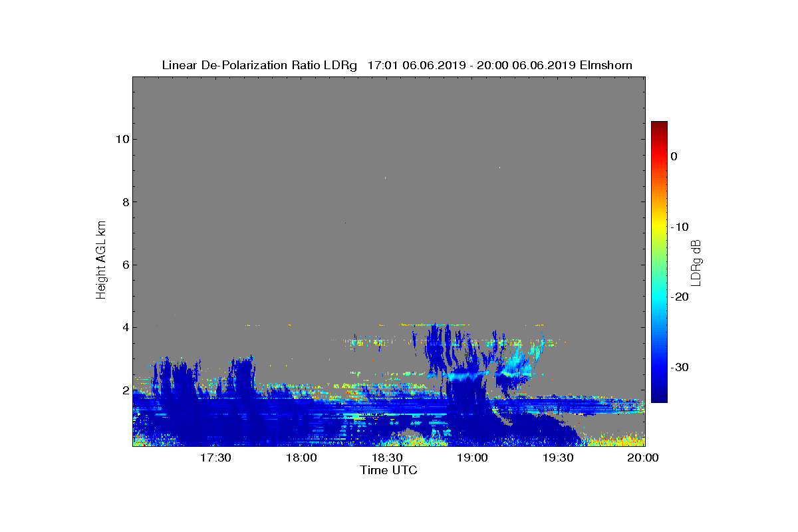Click the height tick label 6

pyautogui.click(x=125, y=265)
